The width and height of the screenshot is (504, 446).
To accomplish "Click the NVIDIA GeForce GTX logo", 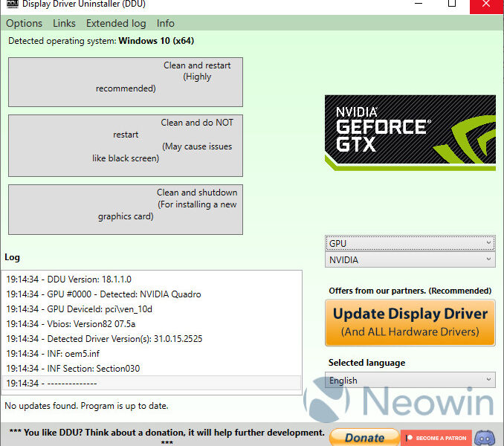I will point(410,133).
